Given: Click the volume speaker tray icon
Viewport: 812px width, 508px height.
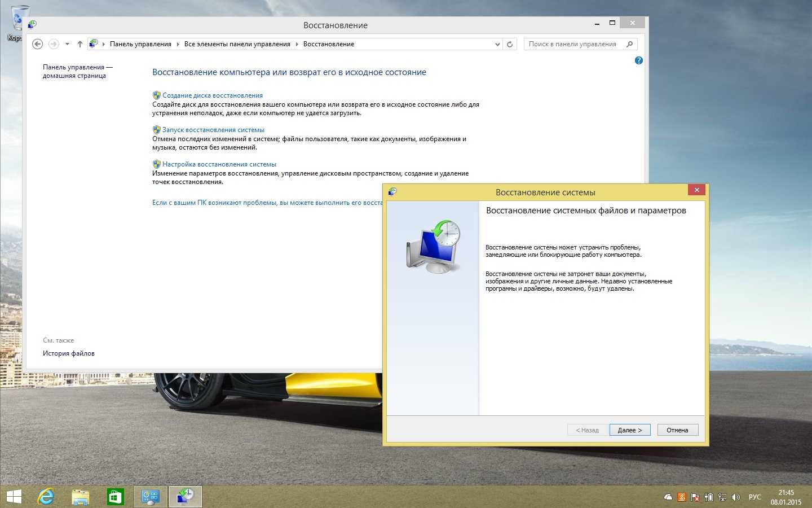Looking at the screenshot, I should coord(735,497).
